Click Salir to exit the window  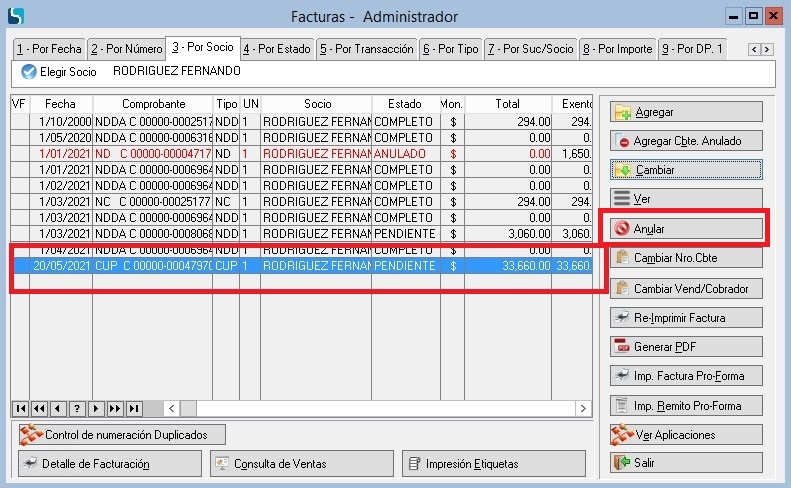(685, 463)
